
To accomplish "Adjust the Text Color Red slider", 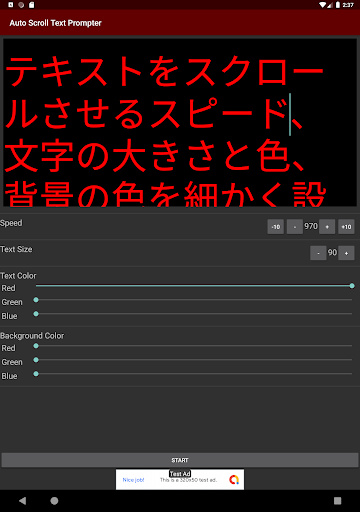I will (x=194, y=286).
